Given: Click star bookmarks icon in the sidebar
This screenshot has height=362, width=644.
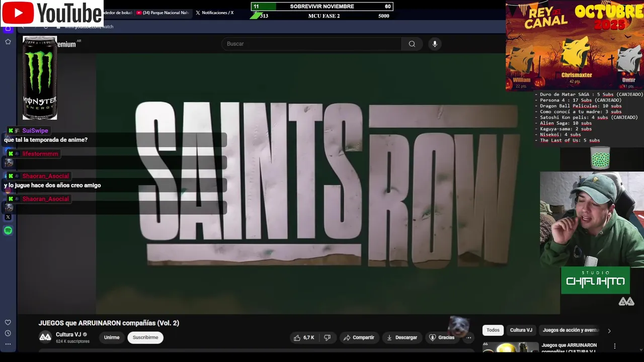Looking at the screenshot, I should pos(8,42).
